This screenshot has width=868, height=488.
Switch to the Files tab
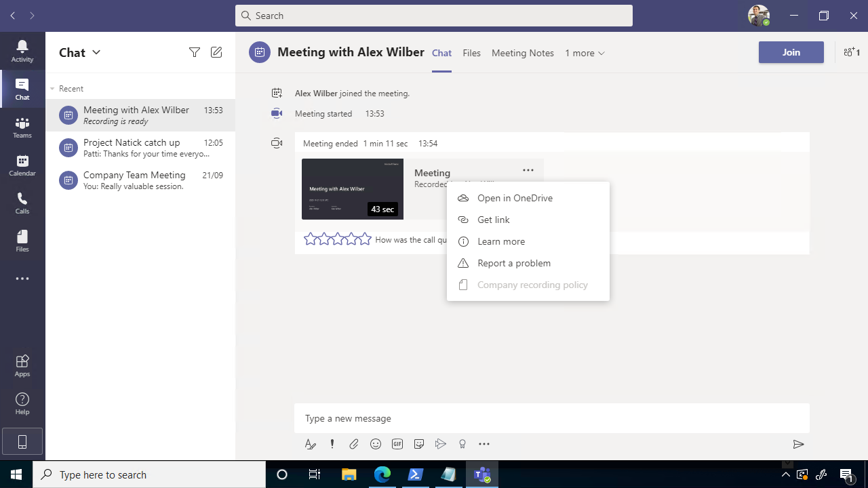(471, 53)
